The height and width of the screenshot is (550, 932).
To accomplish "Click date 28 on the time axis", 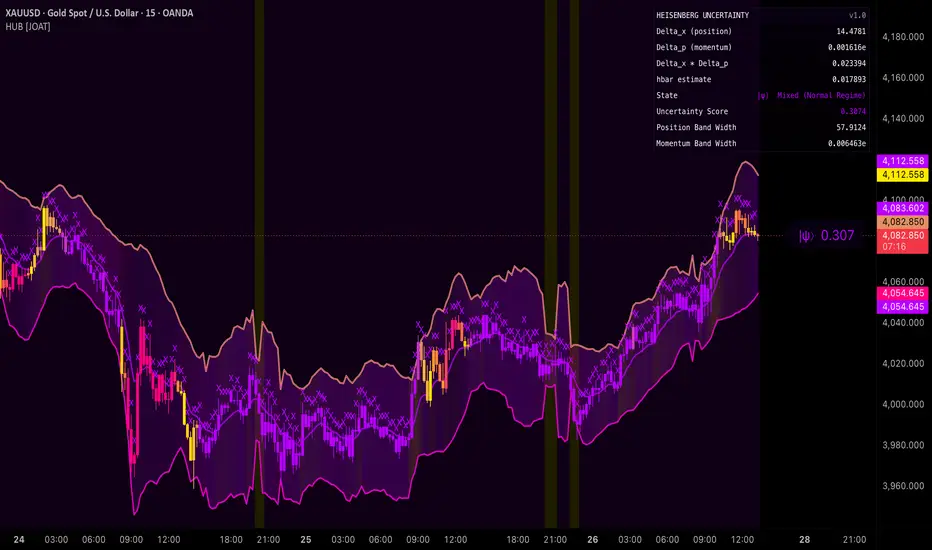I will [804, 540].
